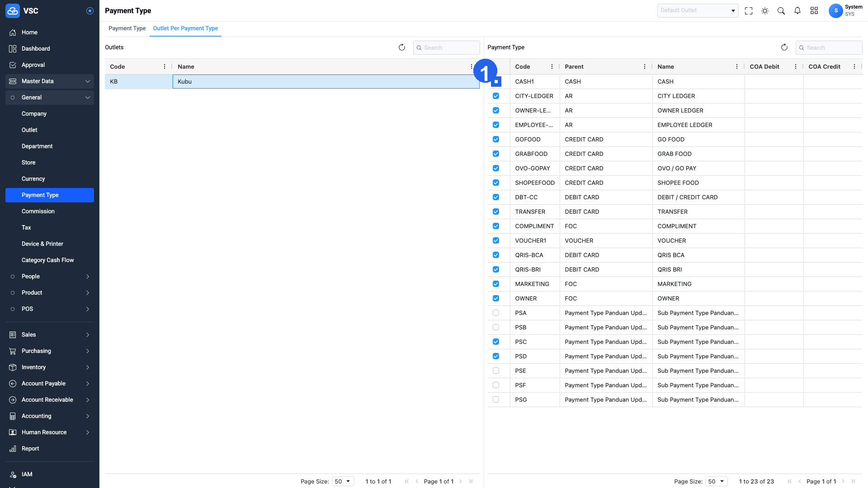Collapse the Master Data menu
This screenshot has height=488, width=868.
pyautogui.click(x=50, y=81)
